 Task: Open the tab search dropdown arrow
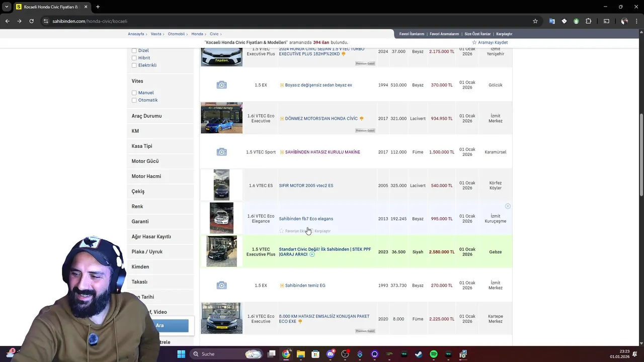click(x=7, y=7)
